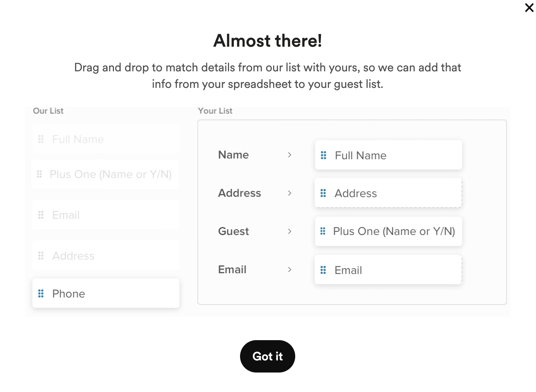Select the matched Full Name card
This screenshot has width=536, height=392.
coord(389,155)
